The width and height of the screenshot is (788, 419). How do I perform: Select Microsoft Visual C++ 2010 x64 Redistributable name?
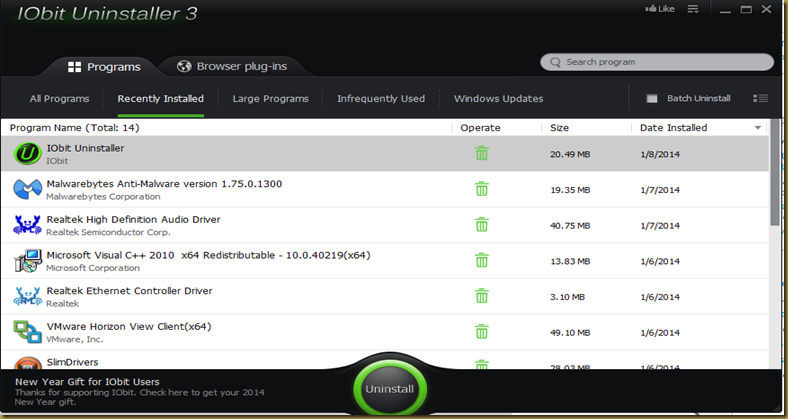[x=208, y=255]
